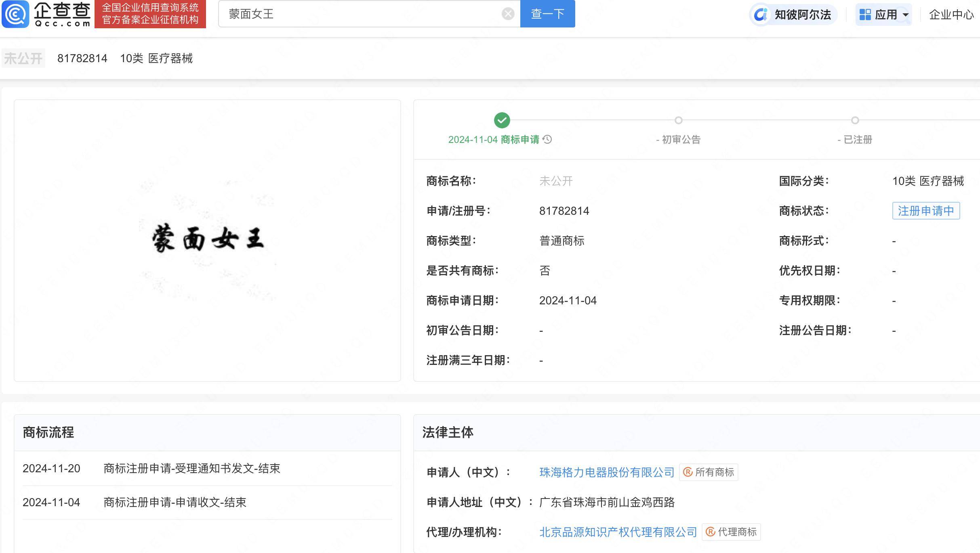Screen dimensions: 980x553
Task: Click the 2024-11-04 value beside 商标申请日期
Action: tap(568, 301)
